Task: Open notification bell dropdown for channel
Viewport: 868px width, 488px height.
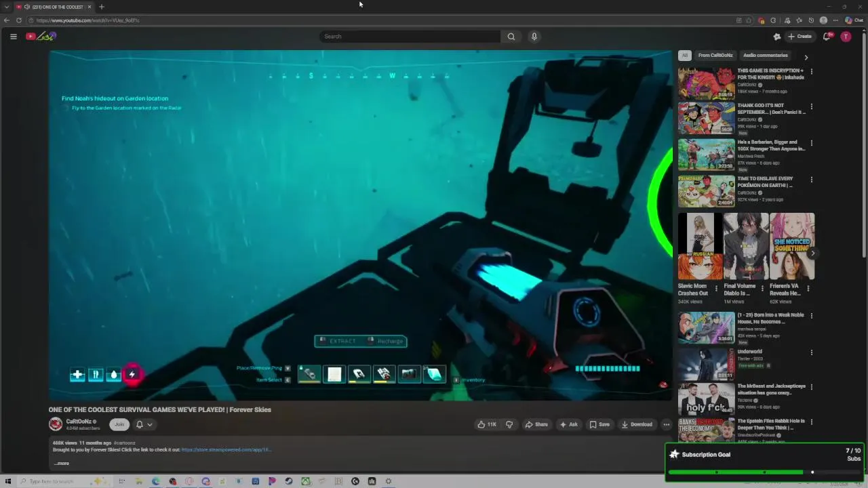Action: pos(144,424)
